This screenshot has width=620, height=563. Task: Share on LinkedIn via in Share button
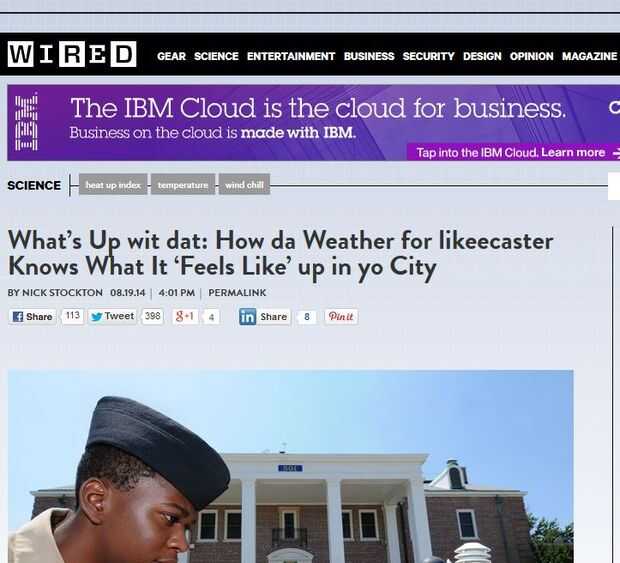pyautogui.click(x=264, y=317)
